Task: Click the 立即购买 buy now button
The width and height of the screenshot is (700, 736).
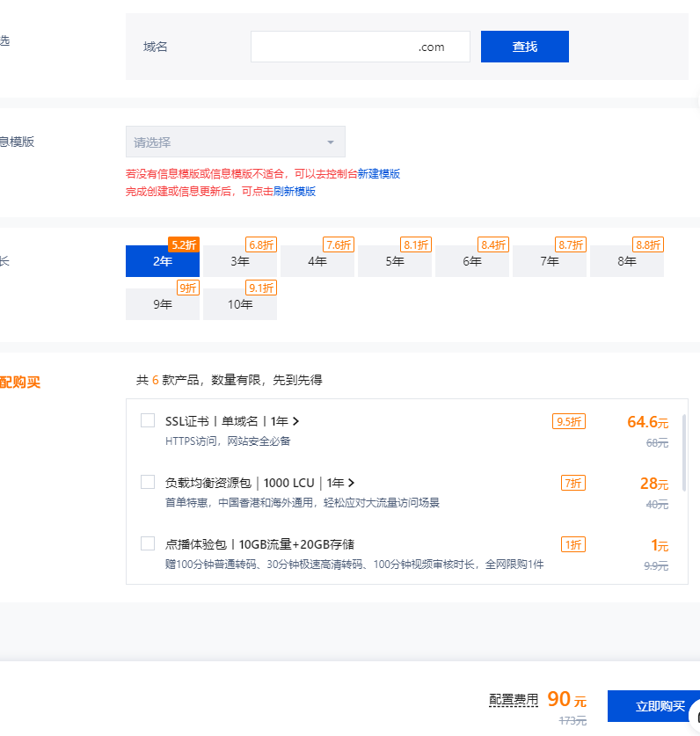Action: pos(653,706)
